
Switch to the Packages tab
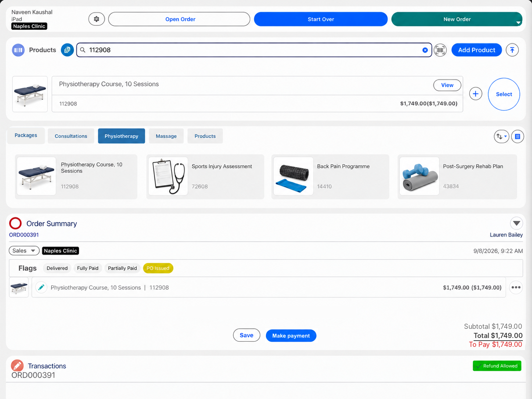coord(26,136)
